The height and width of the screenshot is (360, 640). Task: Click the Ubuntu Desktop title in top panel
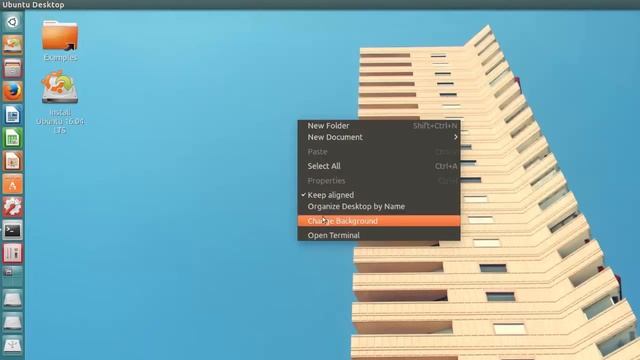click(33, 5)
